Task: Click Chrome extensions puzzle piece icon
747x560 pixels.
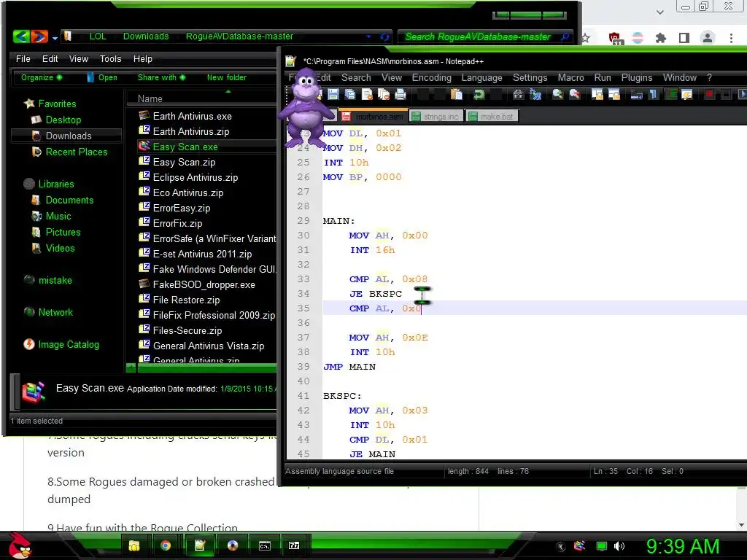Action: [661, 38]
